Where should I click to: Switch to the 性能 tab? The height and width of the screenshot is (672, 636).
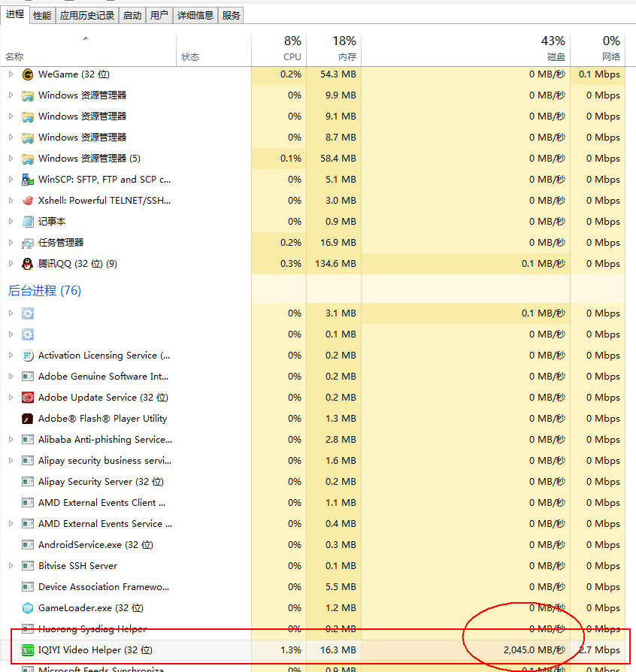pyautogui.click(x=42, y=16)
